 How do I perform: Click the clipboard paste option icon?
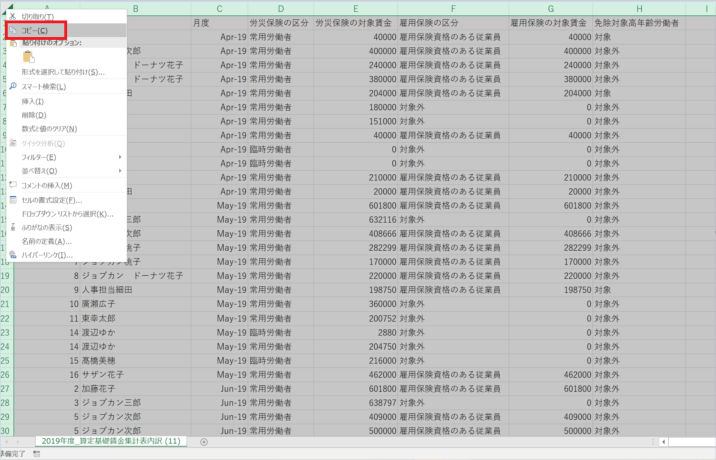pyautogui.click(x=28, y=57)
